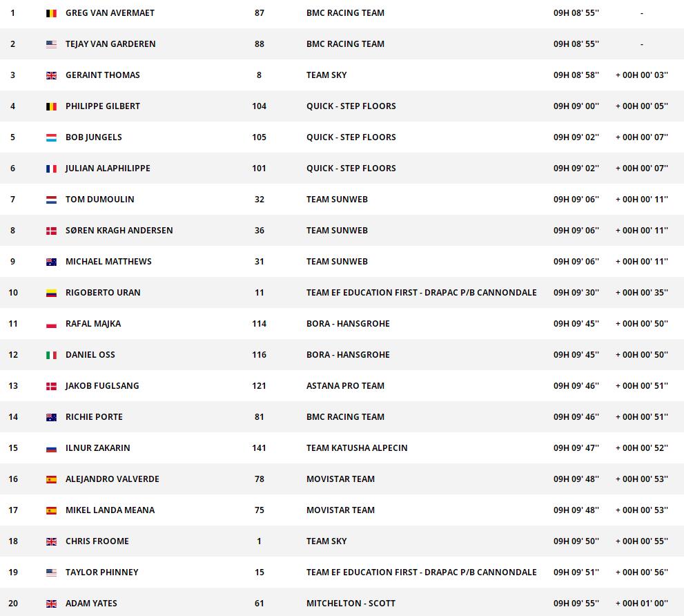Image resolution: width=684 pixels, height=616 pixels.
Task: Click the Polish flag beside Rafal Majka
Action: click(51, 324)
